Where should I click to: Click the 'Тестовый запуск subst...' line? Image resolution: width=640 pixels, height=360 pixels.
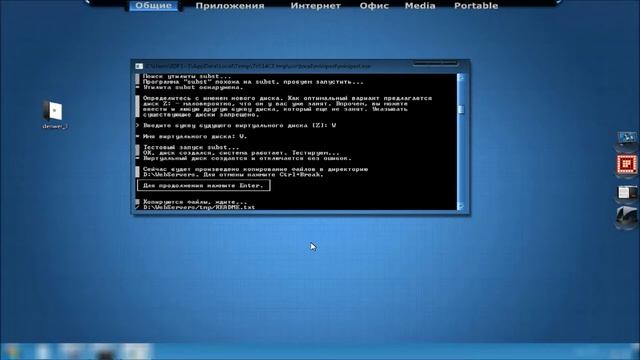tap(191, 147)
